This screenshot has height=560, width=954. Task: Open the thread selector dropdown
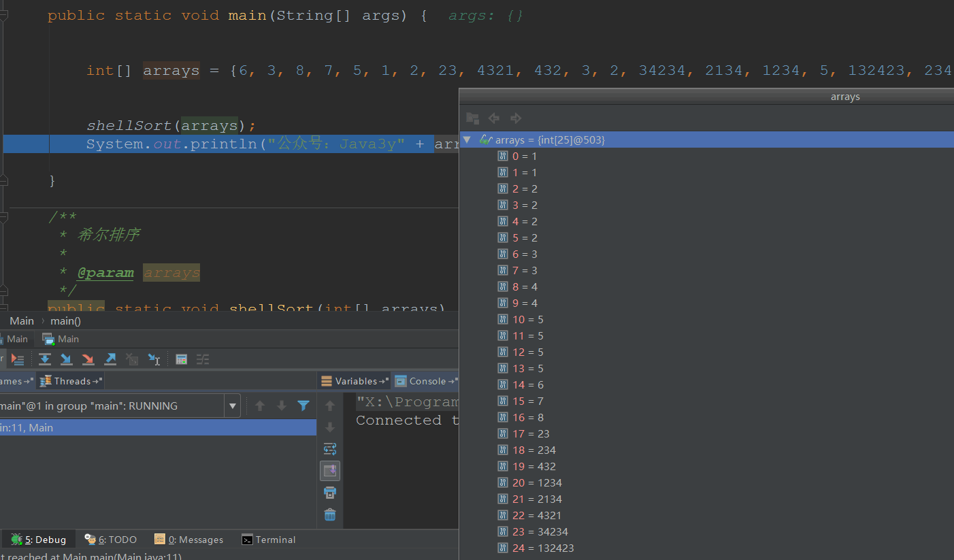pyautogui.click(x=233, y=406)
